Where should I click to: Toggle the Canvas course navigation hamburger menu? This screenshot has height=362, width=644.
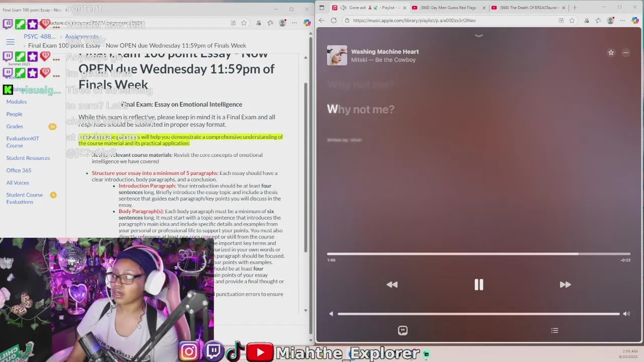[x=10, y=42]
